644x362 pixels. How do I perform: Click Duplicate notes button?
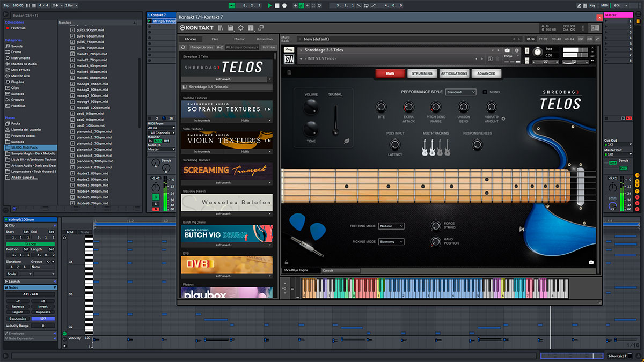point(43,312)
